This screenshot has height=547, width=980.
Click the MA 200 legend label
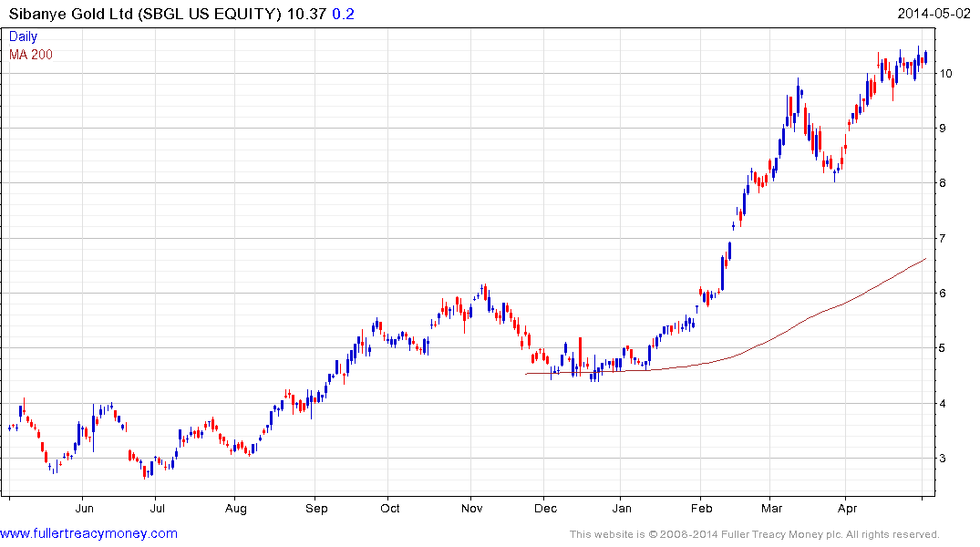tap(31, 55)
